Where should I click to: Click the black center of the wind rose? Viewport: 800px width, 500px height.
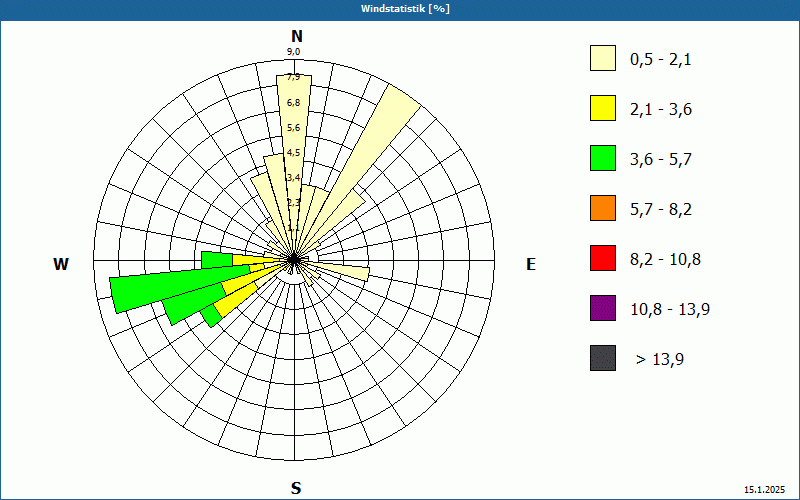coord(294,260)
